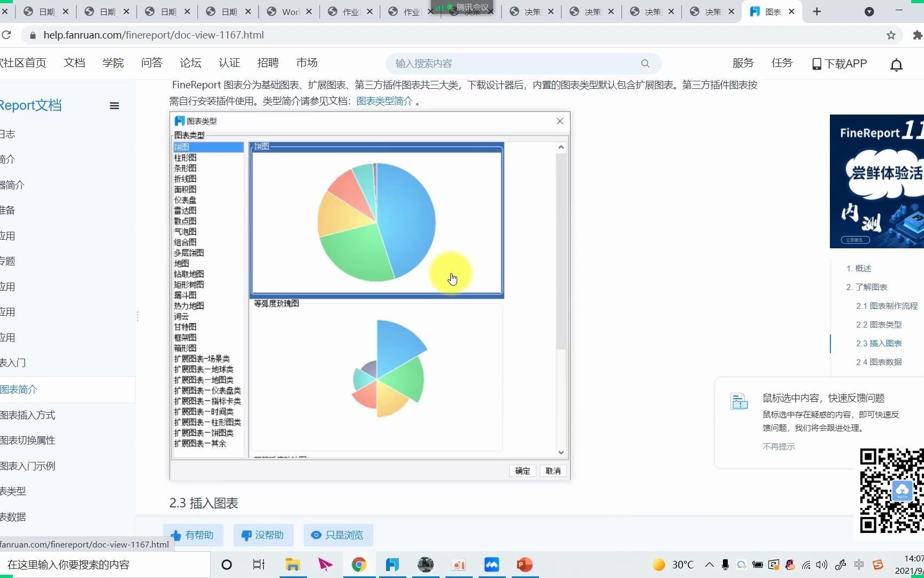Jump to 2.3 插入图表 in outline
Image resolution: width=924 pixels, height=578 pixels.
879,343
